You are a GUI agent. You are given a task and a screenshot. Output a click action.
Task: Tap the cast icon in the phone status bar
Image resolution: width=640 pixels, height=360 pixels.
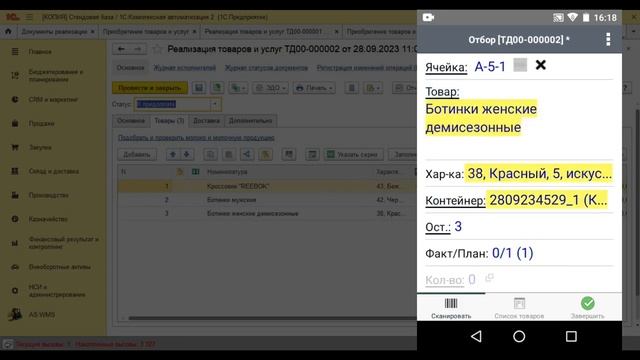[x=558, y=18]
